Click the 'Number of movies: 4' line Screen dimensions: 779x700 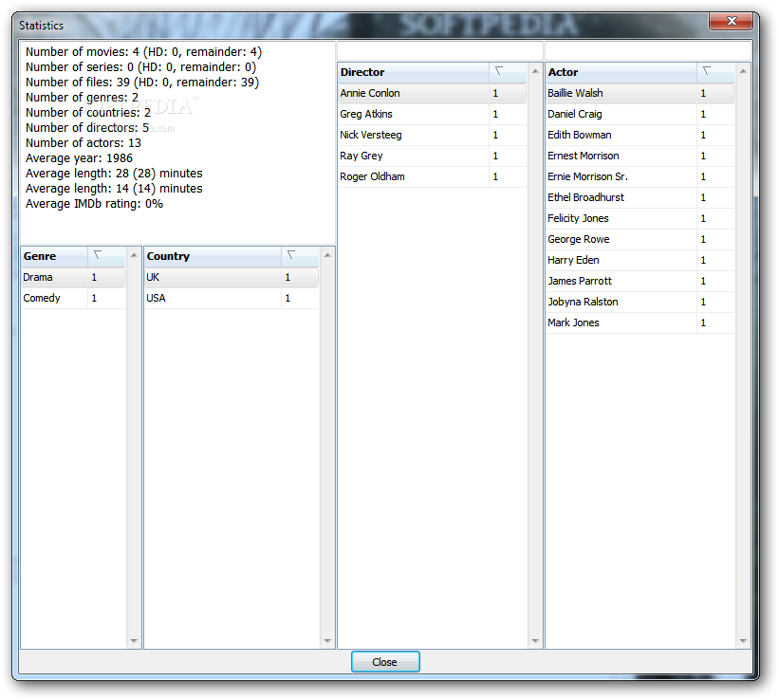(143, 52)
